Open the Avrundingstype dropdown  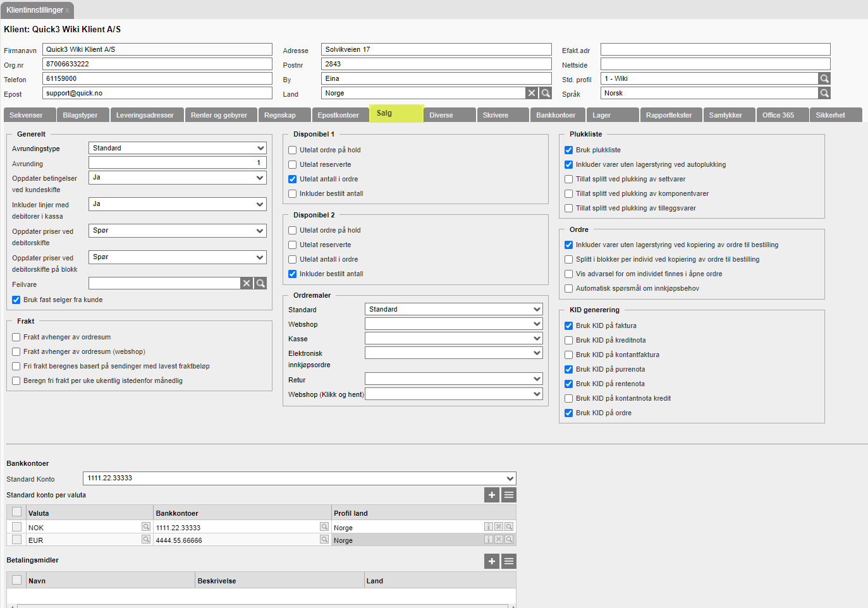point(178,148)
